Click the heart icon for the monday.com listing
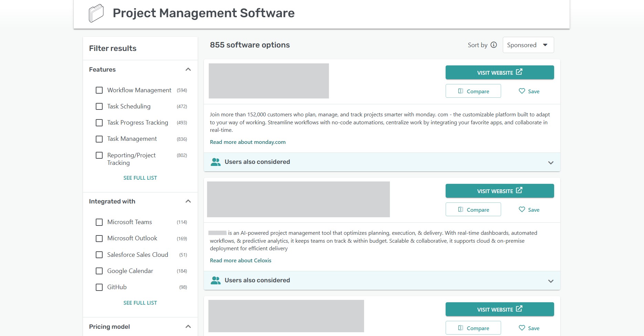This screenshot has width=644, height=336. 522,91
